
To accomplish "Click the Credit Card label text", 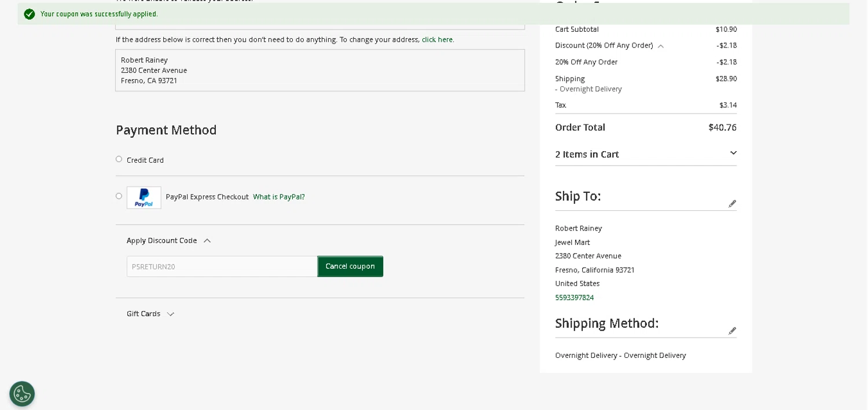I will pos(145,160).
